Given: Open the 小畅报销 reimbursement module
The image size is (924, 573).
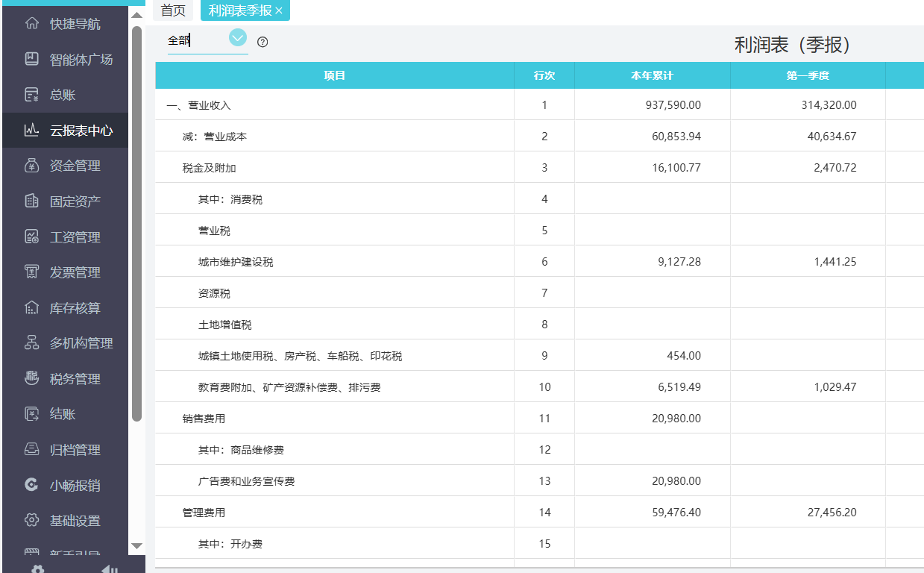Looking at the screenshot, I should click(31, 485).
